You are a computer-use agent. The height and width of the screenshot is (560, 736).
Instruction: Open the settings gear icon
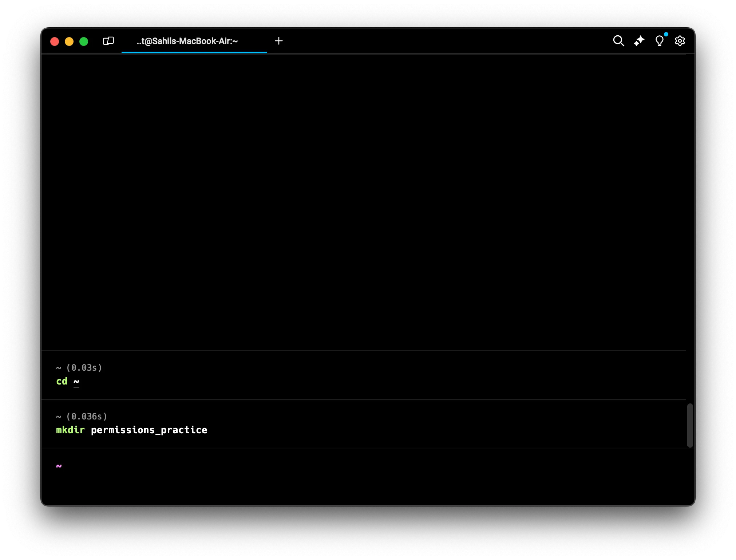coord(680,41)
